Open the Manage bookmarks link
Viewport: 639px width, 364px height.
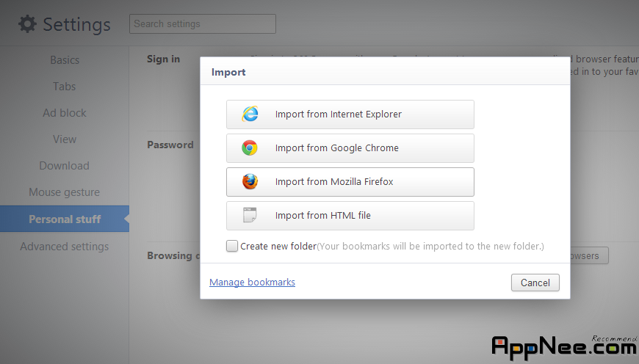[252, 282]
